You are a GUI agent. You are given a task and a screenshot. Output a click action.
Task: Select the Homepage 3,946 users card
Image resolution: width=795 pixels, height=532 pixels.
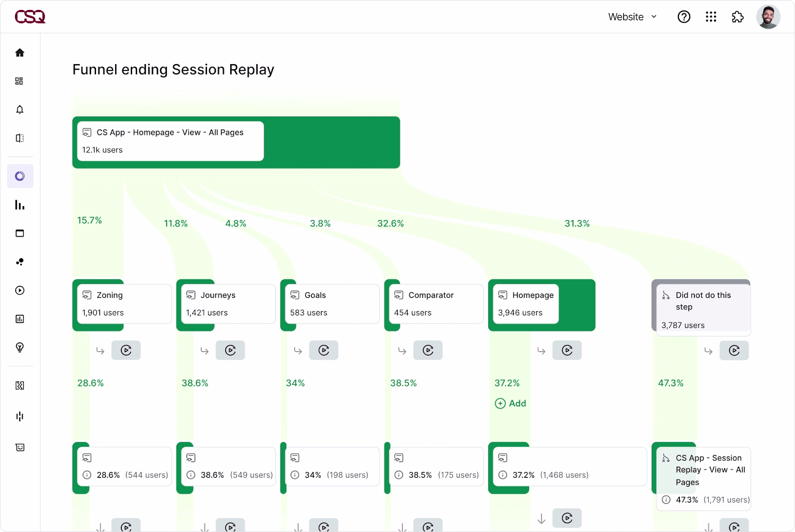(526, 304)
